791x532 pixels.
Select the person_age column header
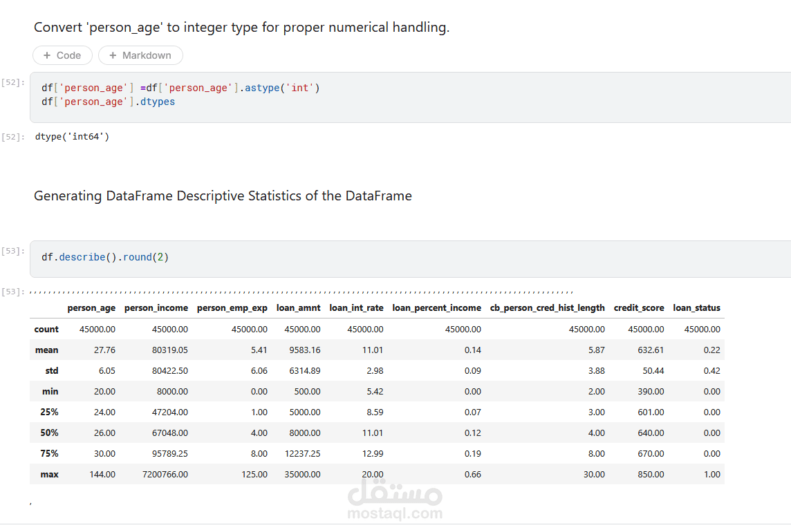(x=91, y=308)
